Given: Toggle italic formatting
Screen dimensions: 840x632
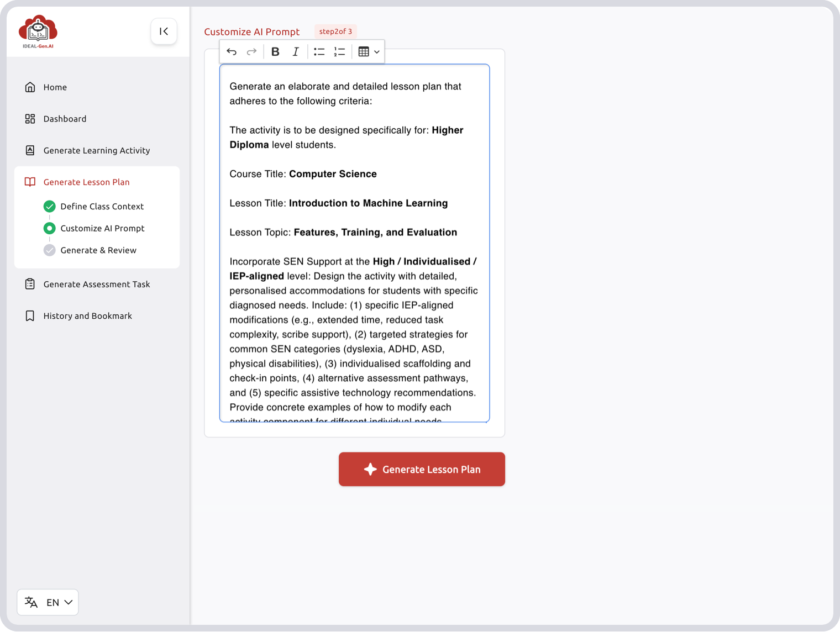Looking at the screenshot, I should point(296,52).
